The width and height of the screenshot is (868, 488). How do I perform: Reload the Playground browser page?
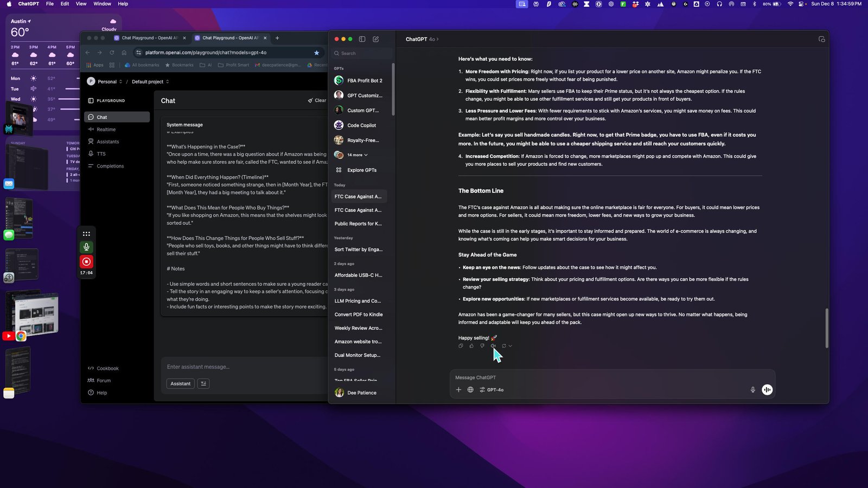coord(112,53)
